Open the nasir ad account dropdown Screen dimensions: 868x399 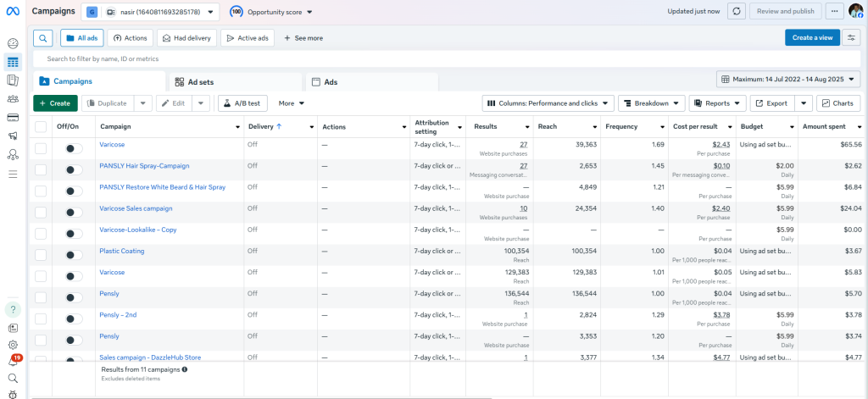tap(150, 12)
